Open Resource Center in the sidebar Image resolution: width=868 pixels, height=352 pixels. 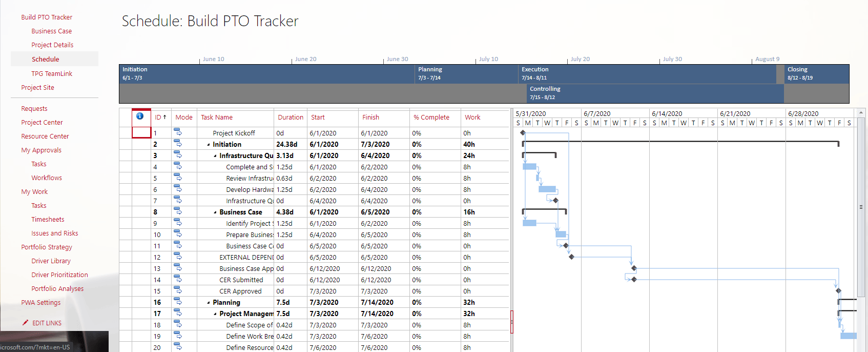click(x=45, y=136)
